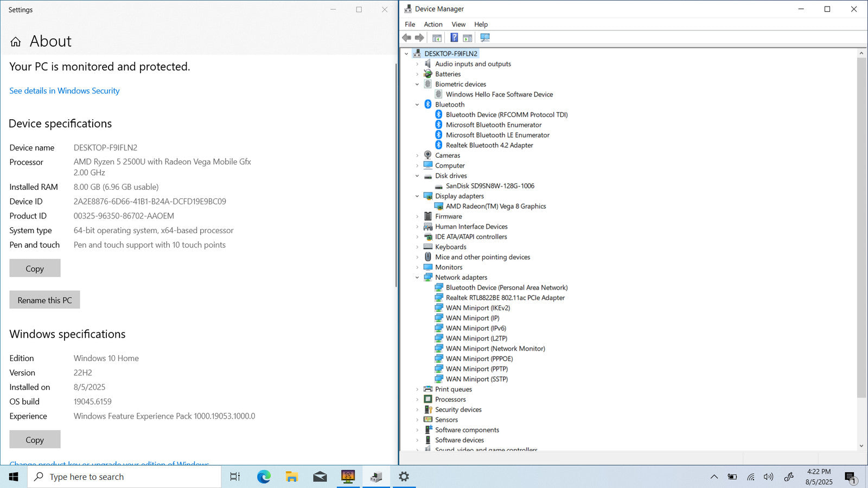Expand the Audio inputs and outputs category

tap(417, 64)
